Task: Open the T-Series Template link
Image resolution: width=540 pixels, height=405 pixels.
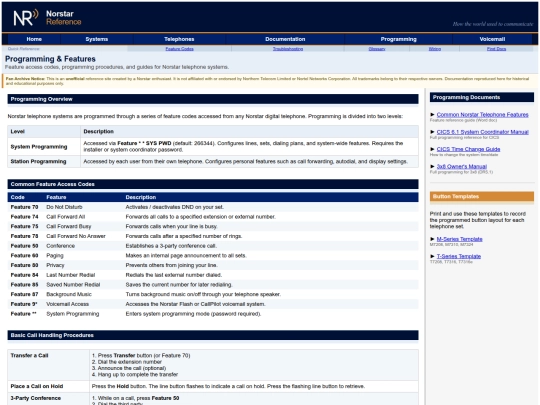Action: (458, 256)
